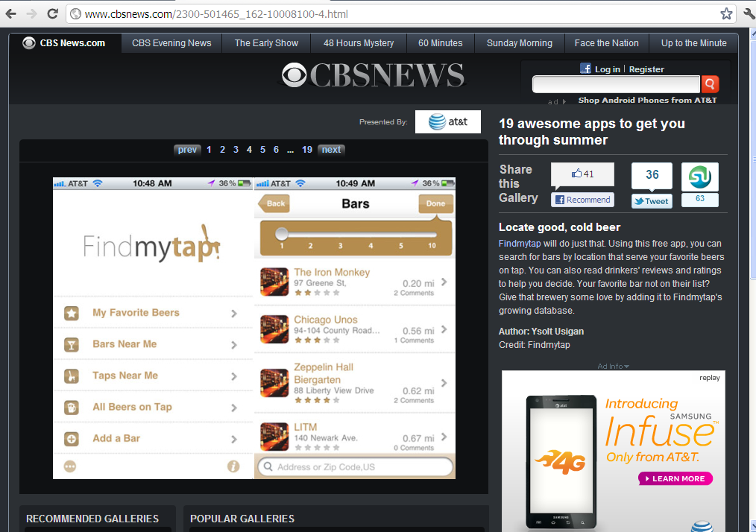The image size is (756, 532).
Task: Click the Author: Ysolt Usigan text
Action: [x=541, y=331]
